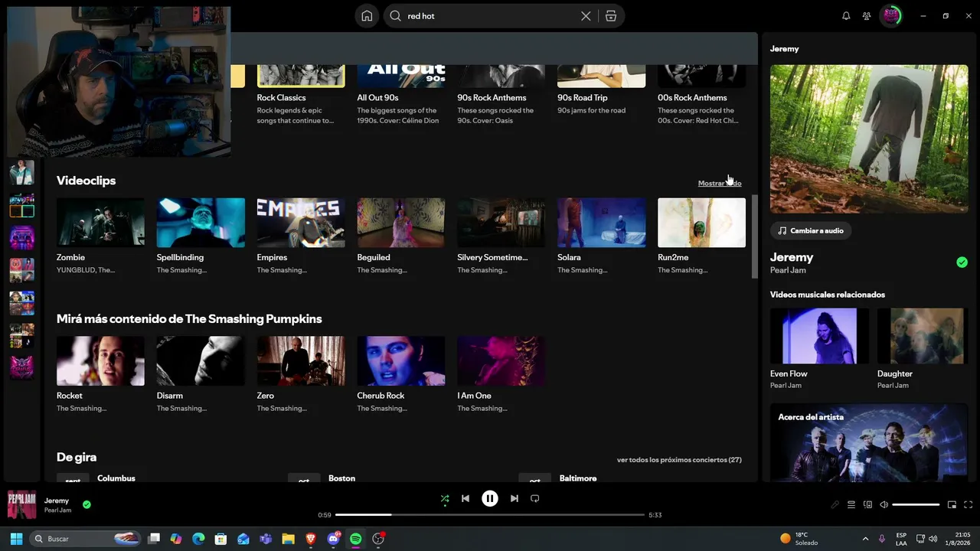Viewport: 980px width, 551px height.
Task: Open Friend Activity icon
Action: 867,16
